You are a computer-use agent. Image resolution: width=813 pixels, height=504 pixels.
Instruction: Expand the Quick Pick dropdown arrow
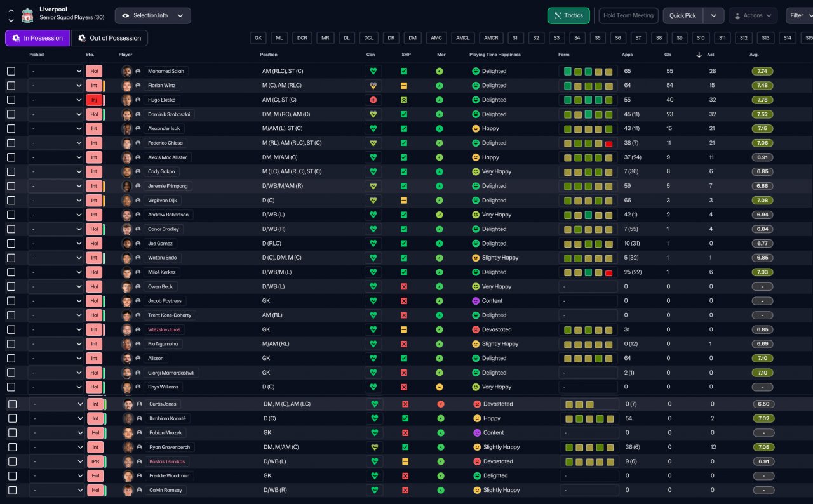click(x=715, y=15)
